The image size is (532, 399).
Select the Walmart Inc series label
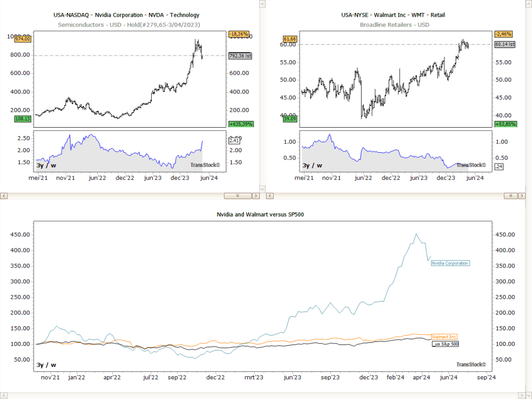click(x=444, y=337)
